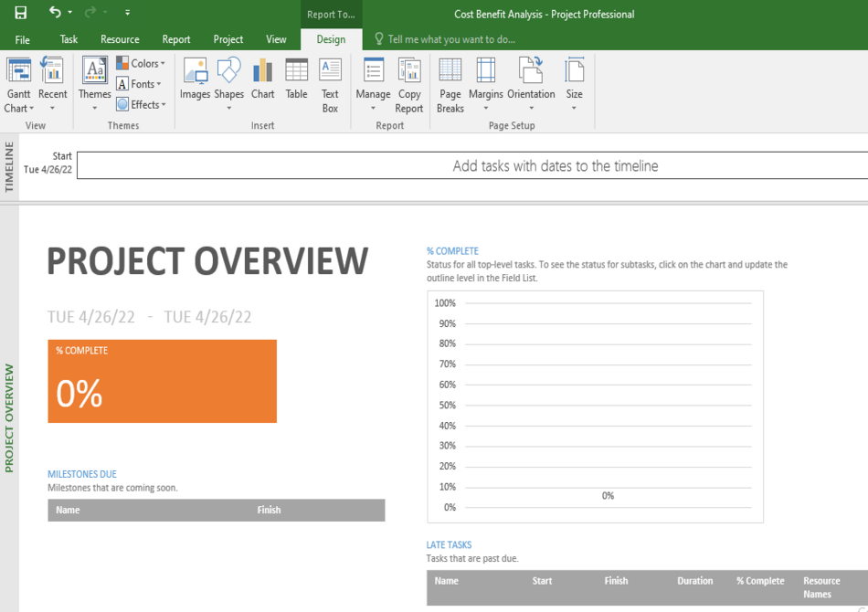The height and width of the screenshot is (612, 868).
Task: Open the Effects menu
Action: (x=142, y=103)
